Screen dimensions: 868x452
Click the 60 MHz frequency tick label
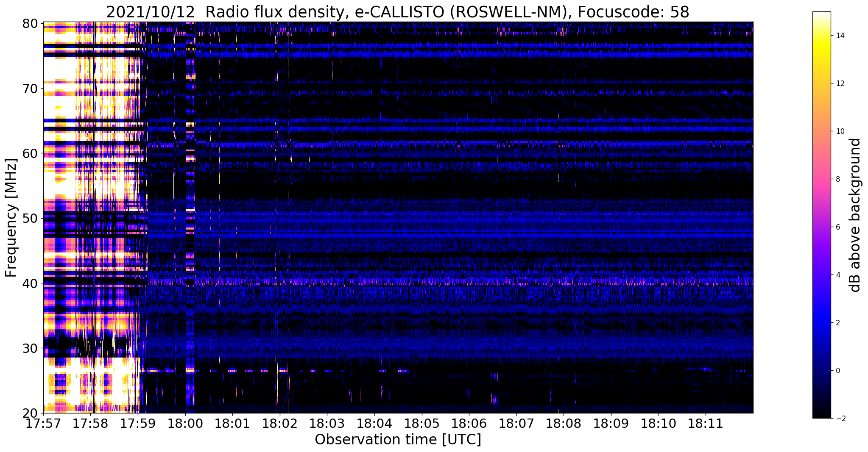[30, 153]
